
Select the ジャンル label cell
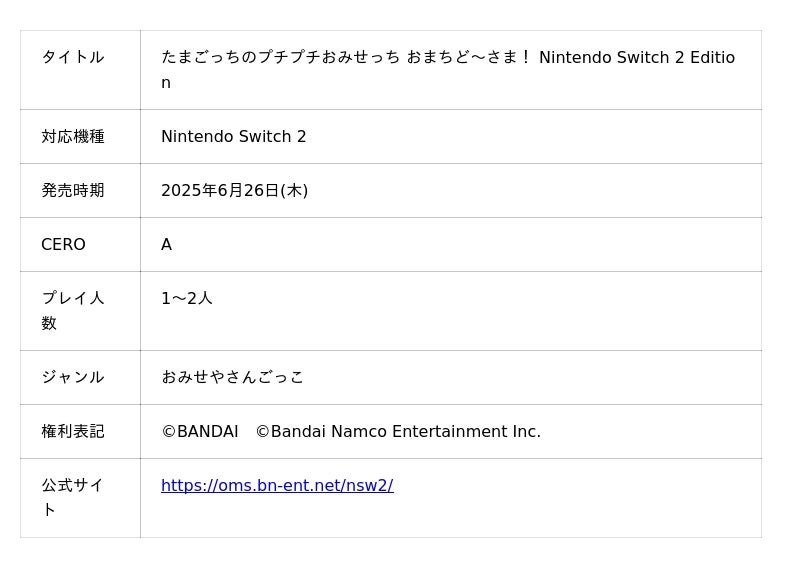pos(73,378)
